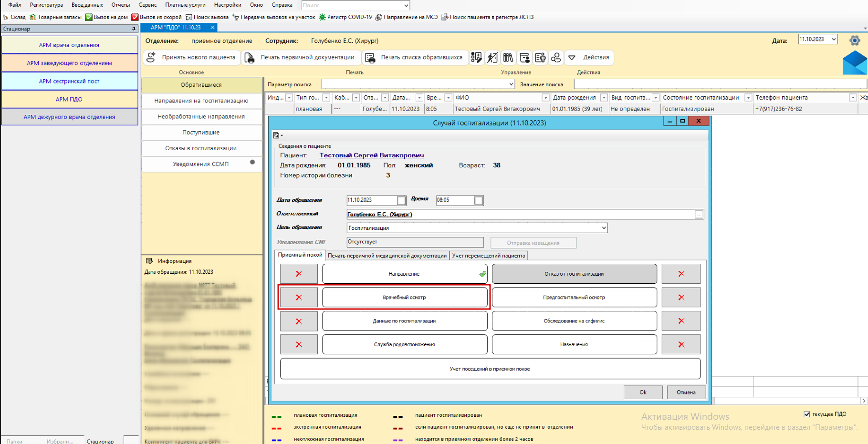Image resolution: width=868 pixels, height=444 pixels.
Task: Click the checklist-with-pencil icon in toolbar
Action: [x=476, y=58]
